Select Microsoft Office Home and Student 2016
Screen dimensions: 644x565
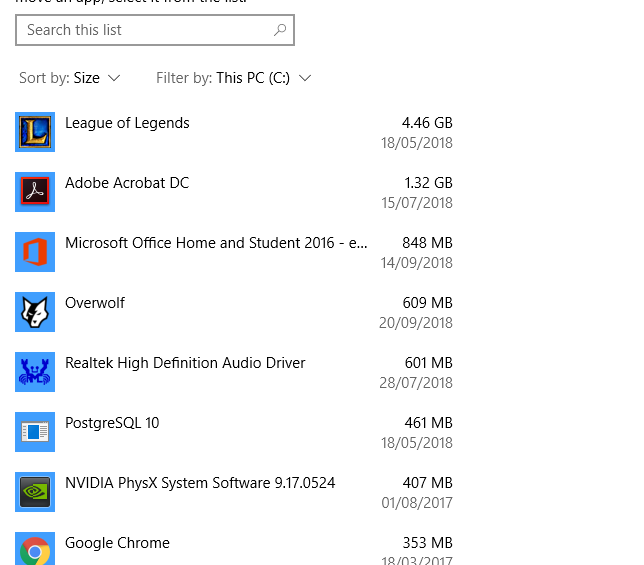coord(216,243)
